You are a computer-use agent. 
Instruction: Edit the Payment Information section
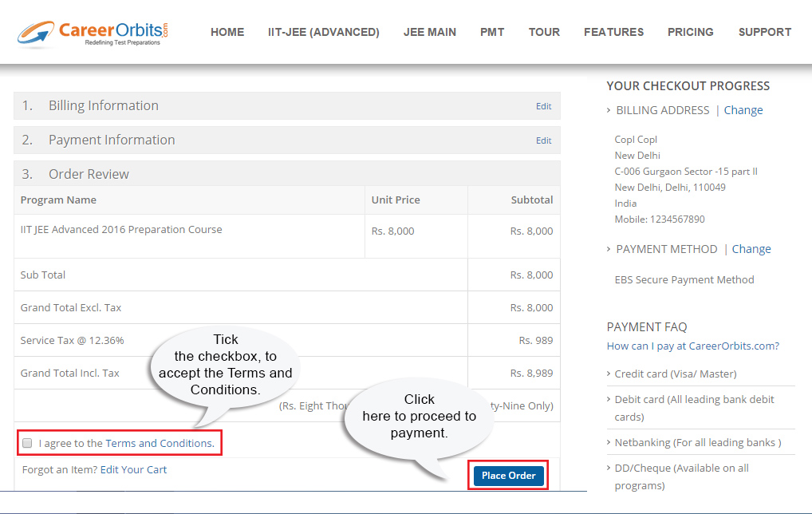tap(543, 140)
